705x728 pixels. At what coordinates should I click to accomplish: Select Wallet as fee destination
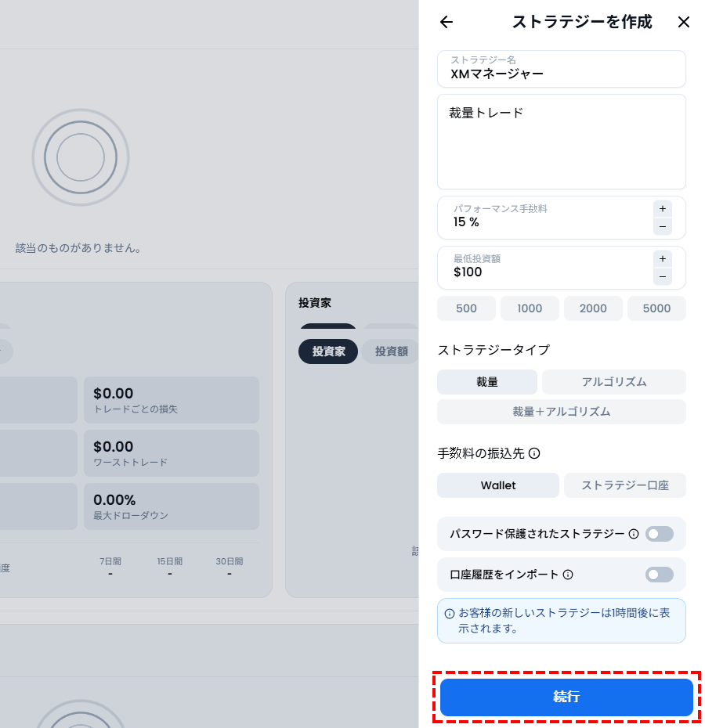pyautogui.click(x=497, y=485)
